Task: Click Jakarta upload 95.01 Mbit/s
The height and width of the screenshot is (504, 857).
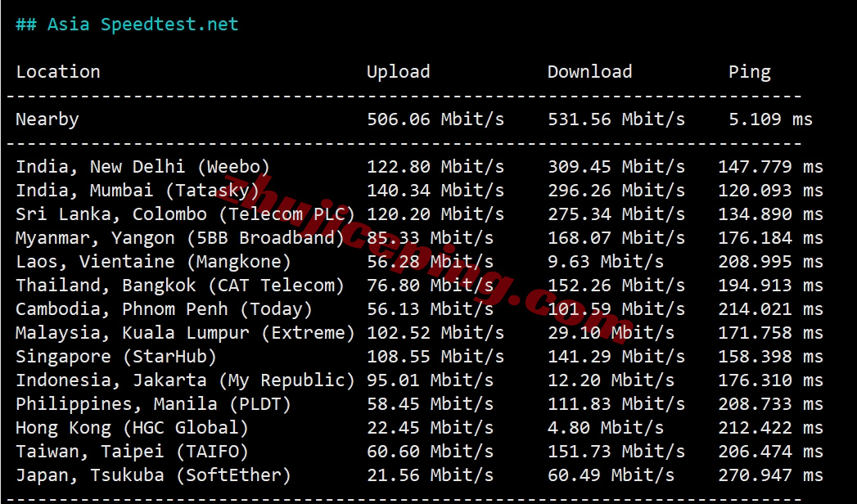Action: point(431,380)
